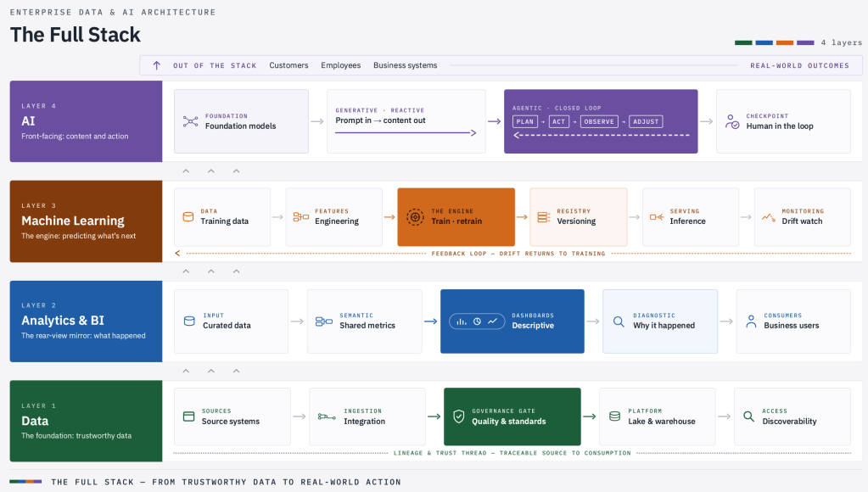Viewport: 868px width, 492px height.
Task: Click the OBSERVE step in agentic loop
Action: click(599, 121)
